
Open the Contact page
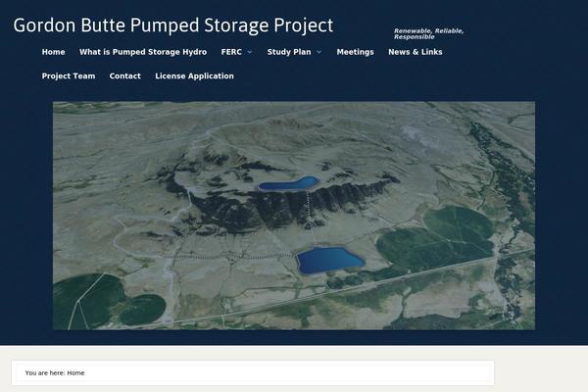124,76
